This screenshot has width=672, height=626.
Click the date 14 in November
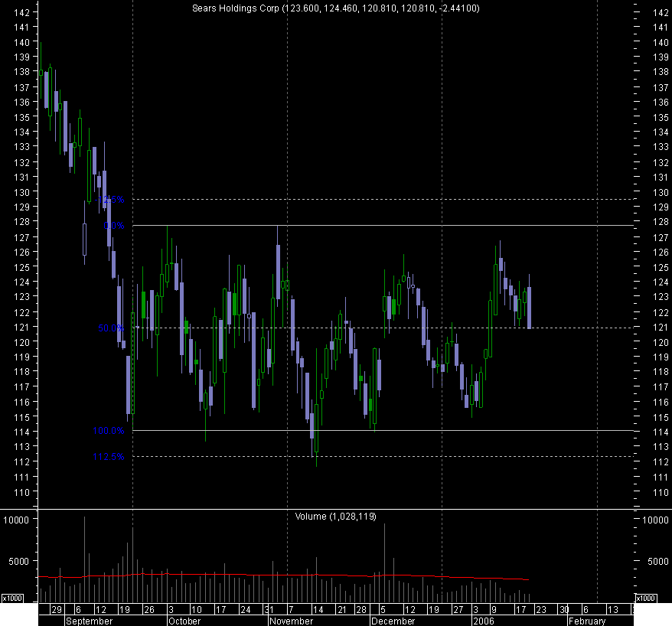[x=318, y=609]
